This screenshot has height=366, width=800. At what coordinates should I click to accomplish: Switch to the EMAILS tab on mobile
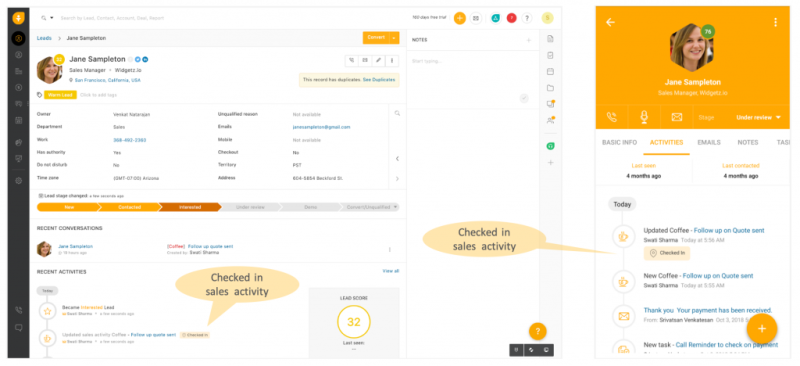(x=709, y=142)
